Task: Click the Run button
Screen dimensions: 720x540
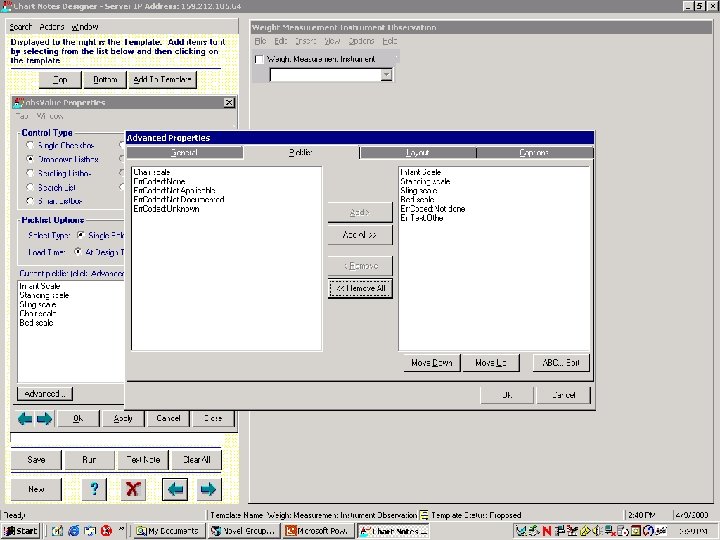Action: coord(89,460)
